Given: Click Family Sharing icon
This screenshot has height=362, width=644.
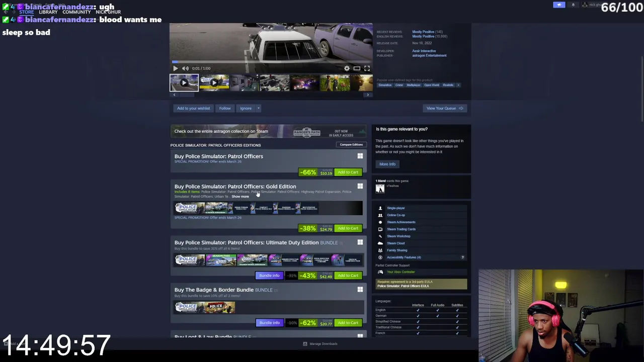Looking at the screenshot, I should tap(380, 250).
